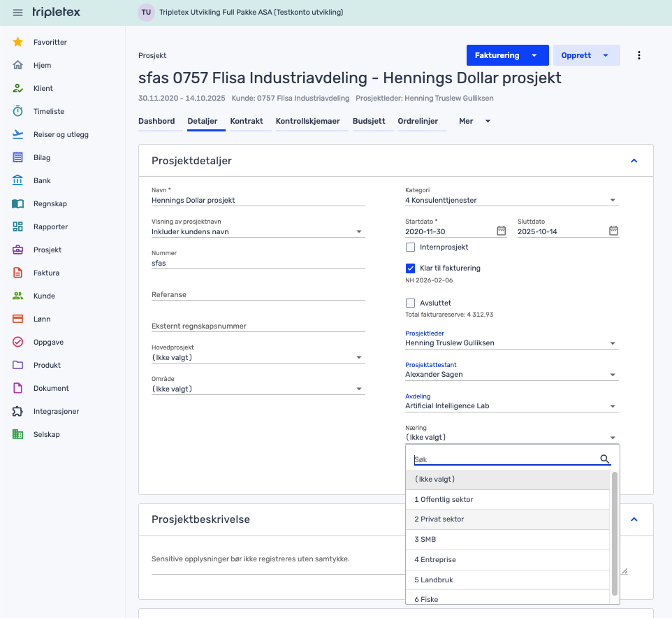Open the Startdato calendar picker
Screen dimensions: 672x618
pos(501,231)
